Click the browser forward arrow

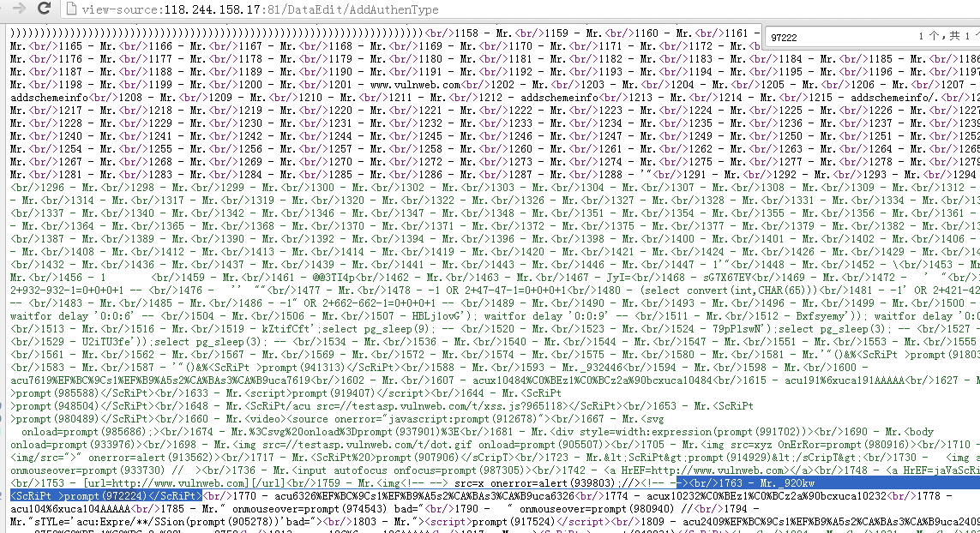click(20, 9)
